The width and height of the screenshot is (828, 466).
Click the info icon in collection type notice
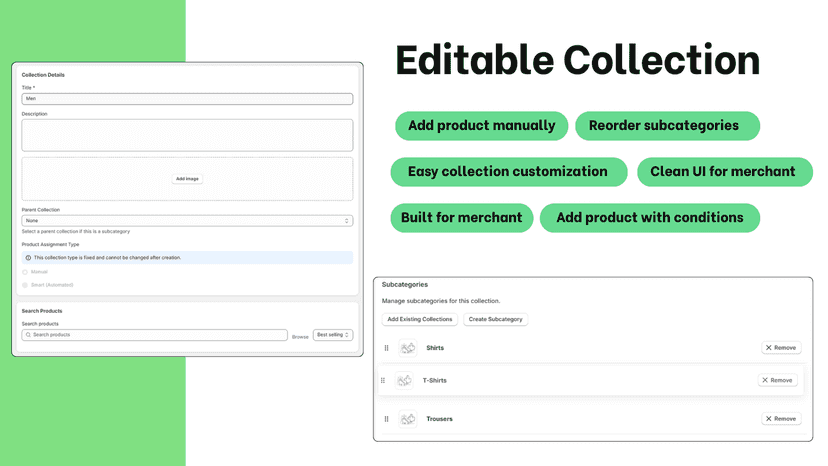(29, 258)
